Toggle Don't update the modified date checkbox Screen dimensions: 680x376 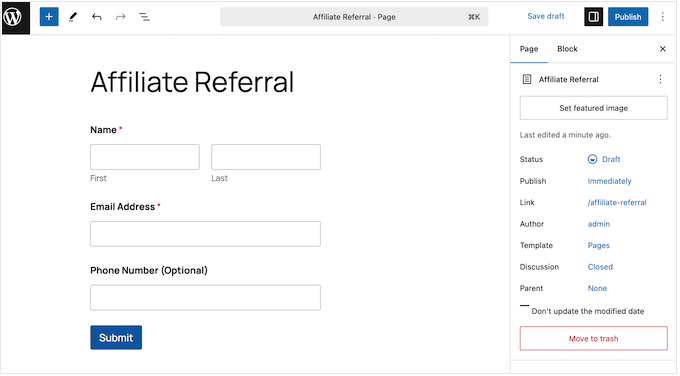click(x=524, y=306)
